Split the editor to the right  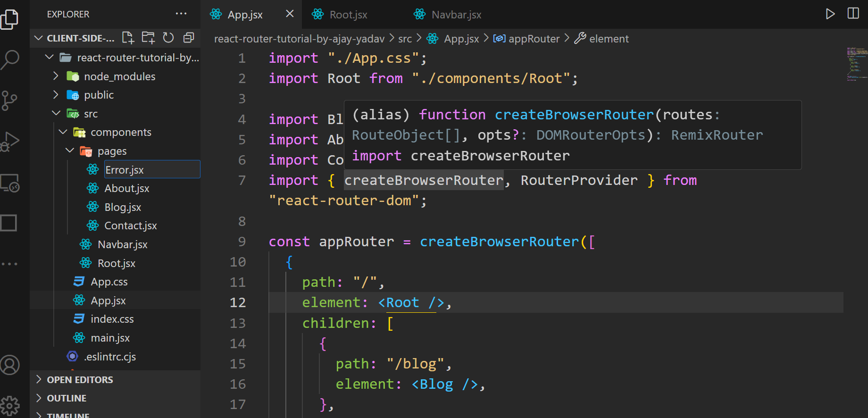pyautogui.click(x=853, y=14)
